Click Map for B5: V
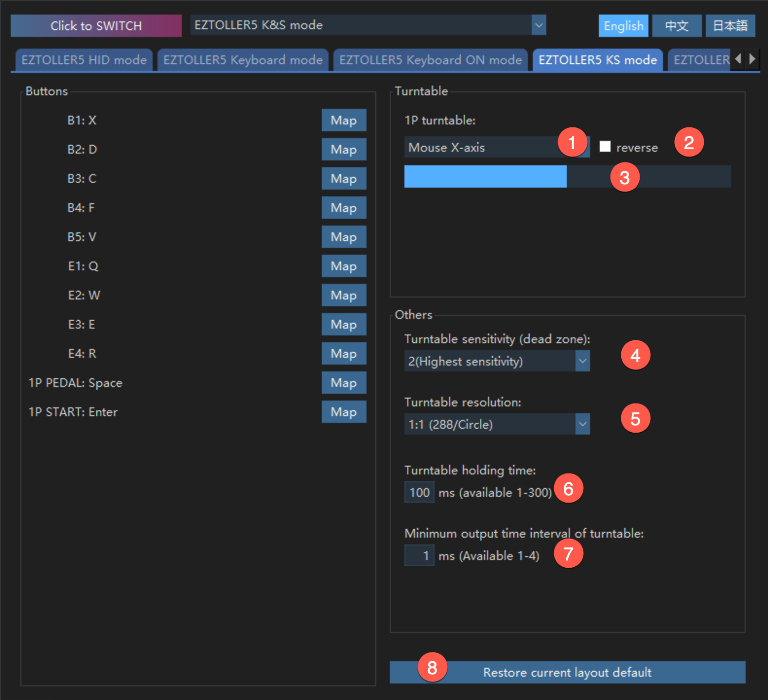The image size is (768, 700). (x=344, y=237)
